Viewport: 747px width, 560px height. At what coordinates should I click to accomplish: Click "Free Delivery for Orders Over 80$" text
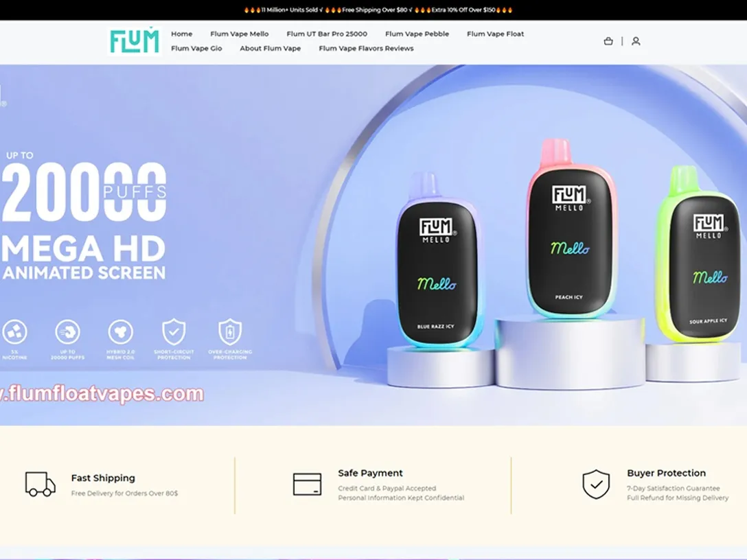124,493
